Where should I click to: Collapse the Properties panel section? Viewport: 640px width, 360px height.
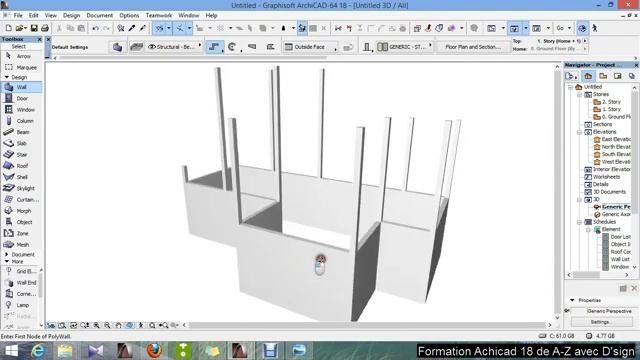tap(572, 300)
